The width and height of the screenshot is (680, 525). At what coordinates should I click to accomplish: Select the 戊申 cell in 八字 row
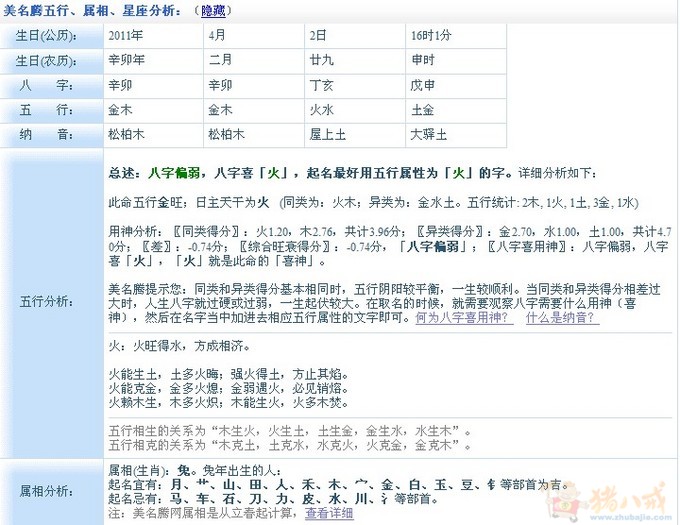[x=456, y=85]
